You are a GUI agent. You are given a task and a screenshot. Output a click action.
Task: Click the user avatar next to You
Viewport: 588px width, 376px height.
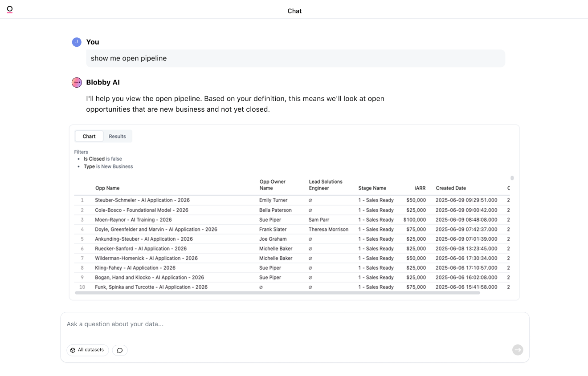[x=77, y=42]
